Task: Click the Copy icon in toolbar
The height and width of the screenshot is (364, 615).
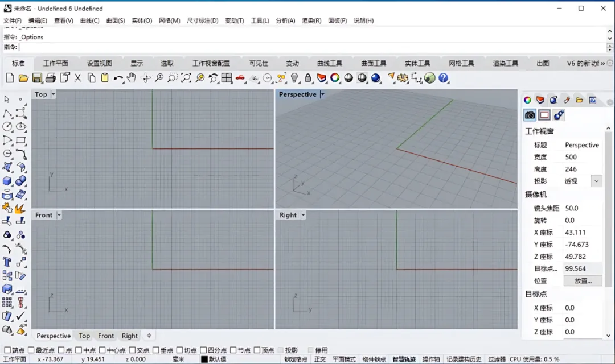Action: [91, 78]
